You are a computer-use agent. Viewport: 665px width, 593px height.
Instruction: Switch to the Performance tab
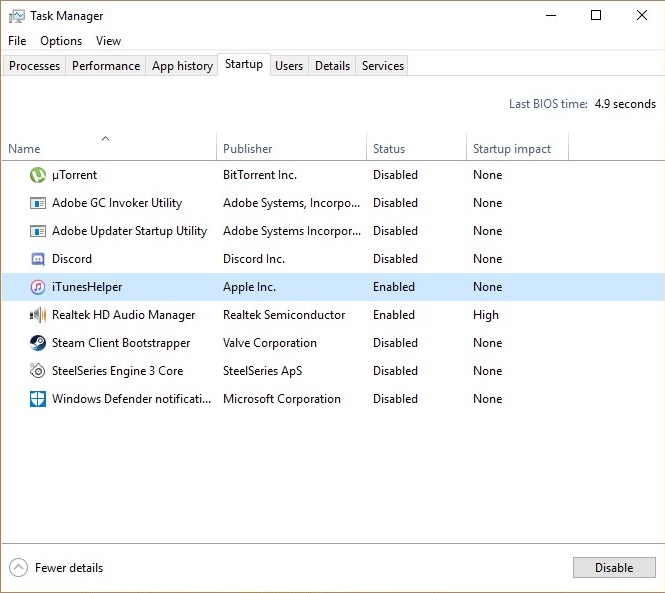click(x=106, y=66)
